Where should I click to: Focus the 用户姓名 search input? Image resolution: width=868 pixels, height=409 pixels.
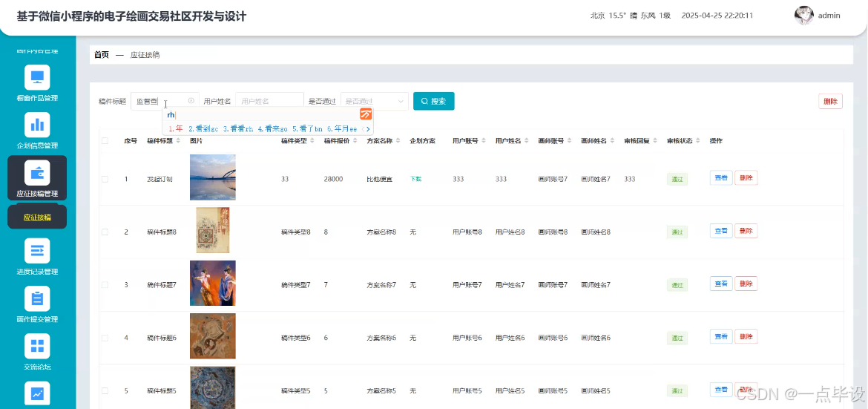(x=269, y=101)
